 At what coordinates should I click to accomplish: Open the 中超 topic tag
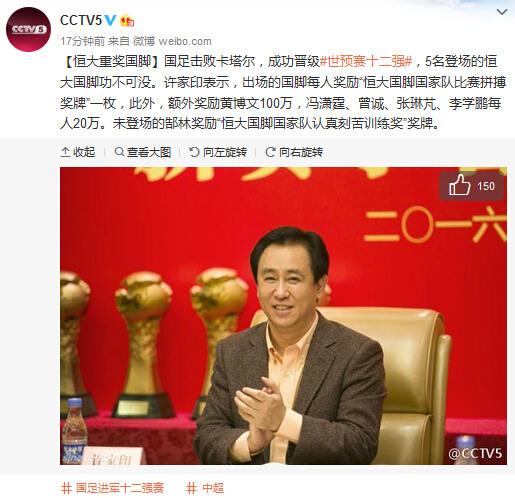point(205,488)
